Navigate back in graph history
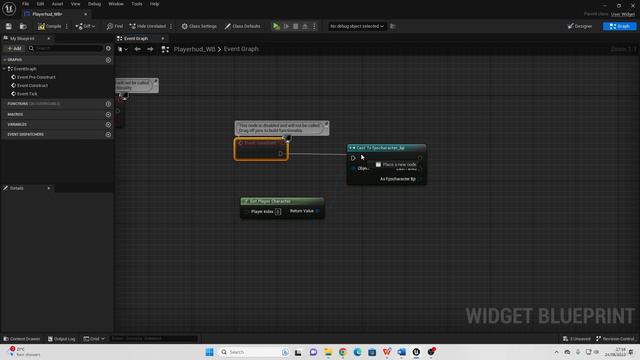The width and height of the screenshot is (640, 360). [x=138, y=49]
